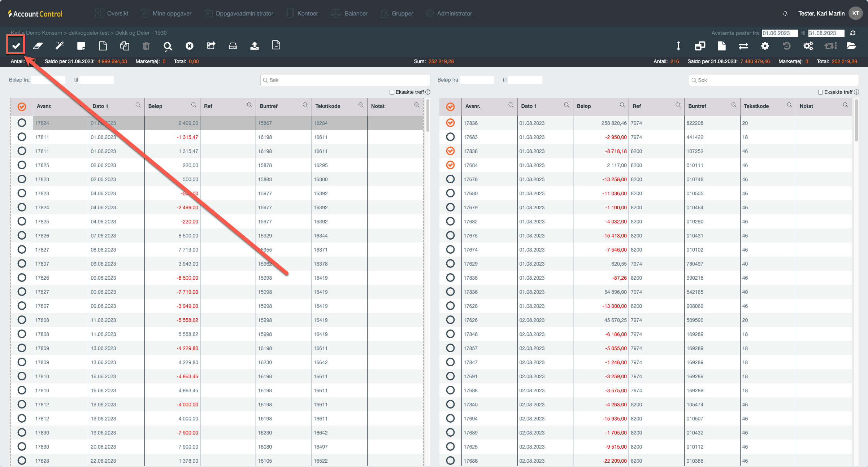Click the upload tray icon
Screen dimensions: 868x467
coord(255,45)
